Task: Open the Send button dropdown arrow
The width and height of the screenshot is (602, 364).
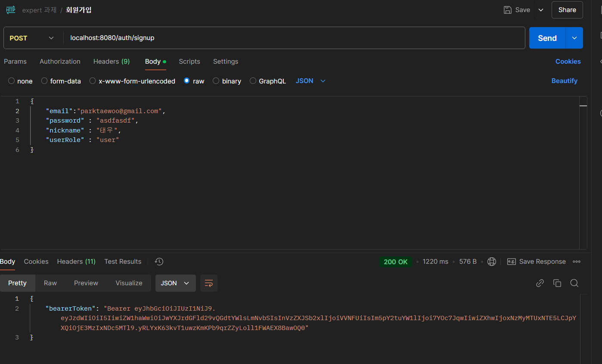Action: point(574,38)
